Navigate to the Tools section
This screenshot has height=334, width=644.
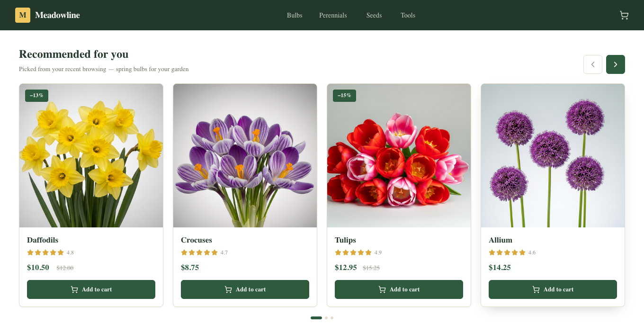(408, 15)
